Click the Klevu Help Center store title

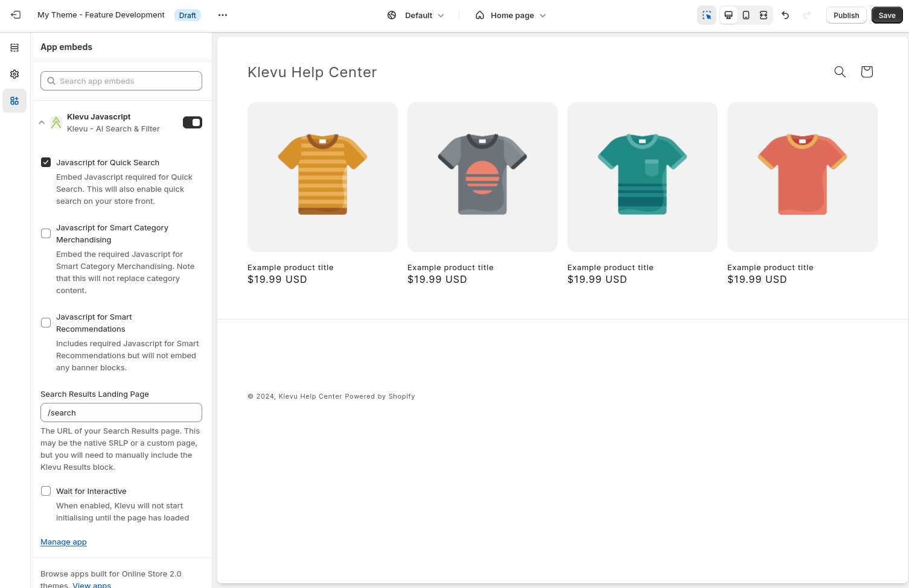[312, 72]
